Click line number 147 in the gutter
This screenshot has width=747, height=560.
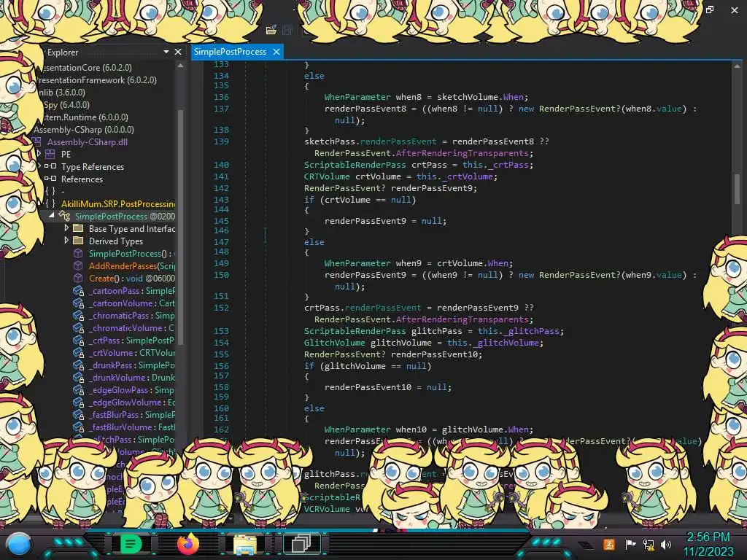tap(221, 241)
